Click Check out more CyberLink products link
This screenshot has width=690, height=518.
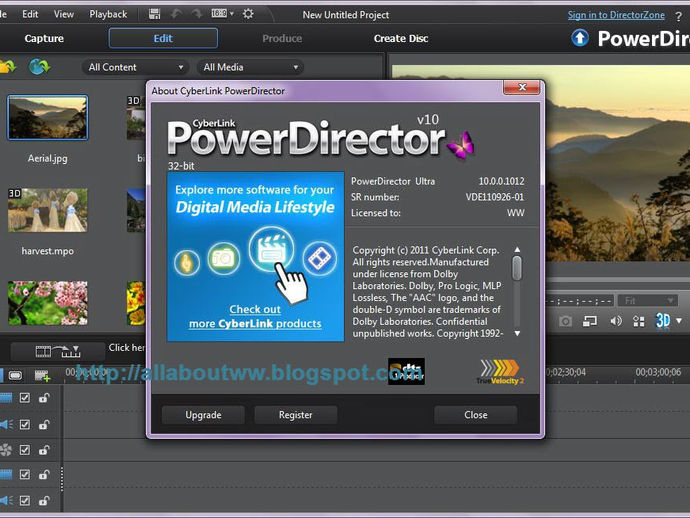(255, 316)
